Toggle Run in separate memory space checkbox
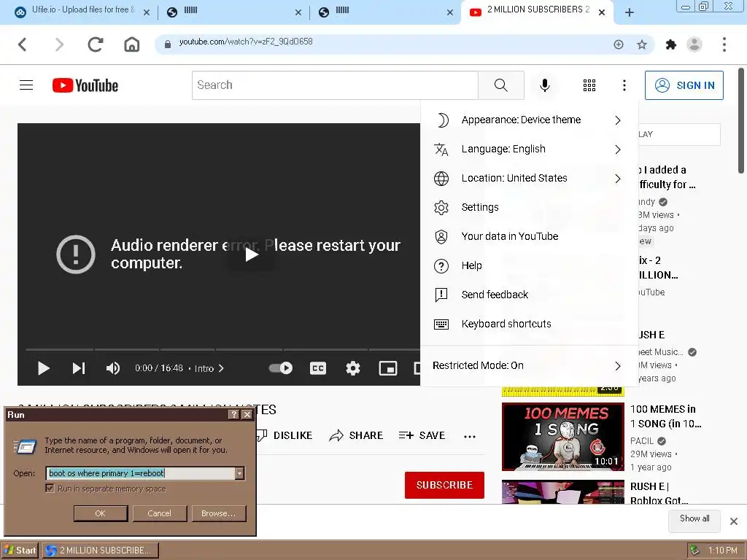The height and width of the screenshot is (560, 747). pos(50,488)
